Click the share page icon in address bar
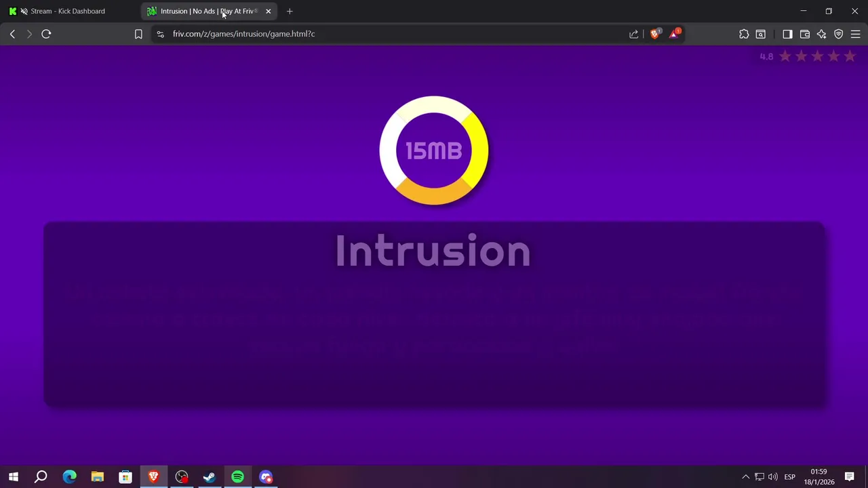 point(634,34)
